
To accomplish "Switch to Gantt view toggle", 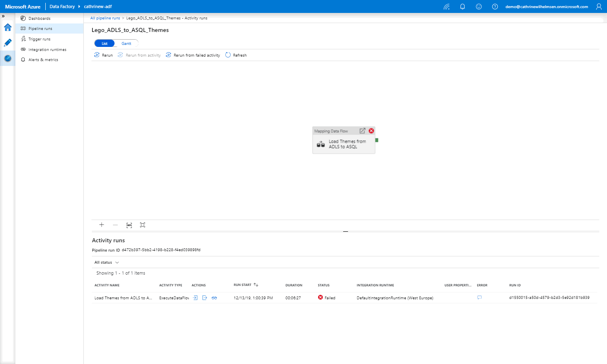I will [x=126, y=43].
